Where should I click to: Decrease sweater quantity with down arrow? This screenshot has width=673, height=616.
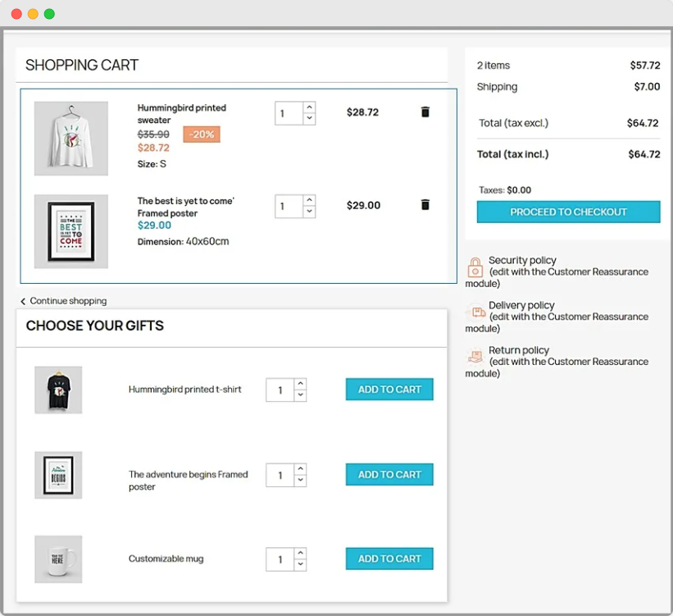(309, 119)
